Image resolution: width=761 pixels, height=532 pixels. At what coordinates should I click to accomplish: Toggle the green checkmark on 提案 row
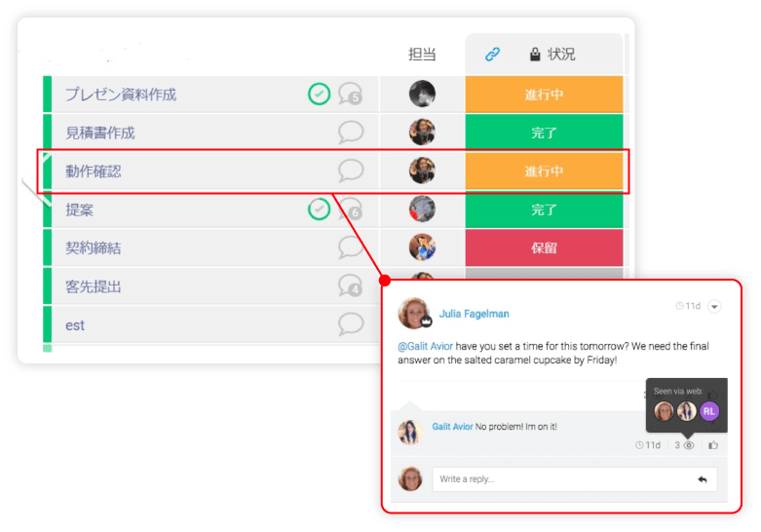319,209
